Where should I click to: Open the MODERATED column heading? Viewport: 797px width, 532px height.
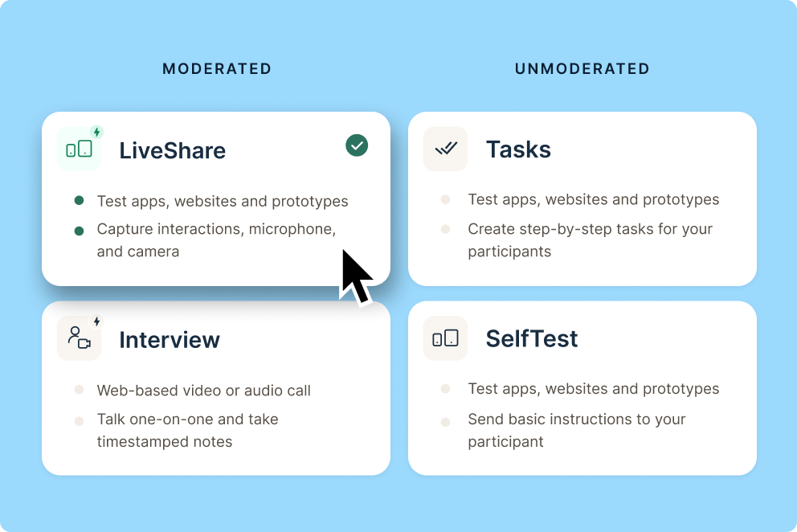[x=217, y=68]
